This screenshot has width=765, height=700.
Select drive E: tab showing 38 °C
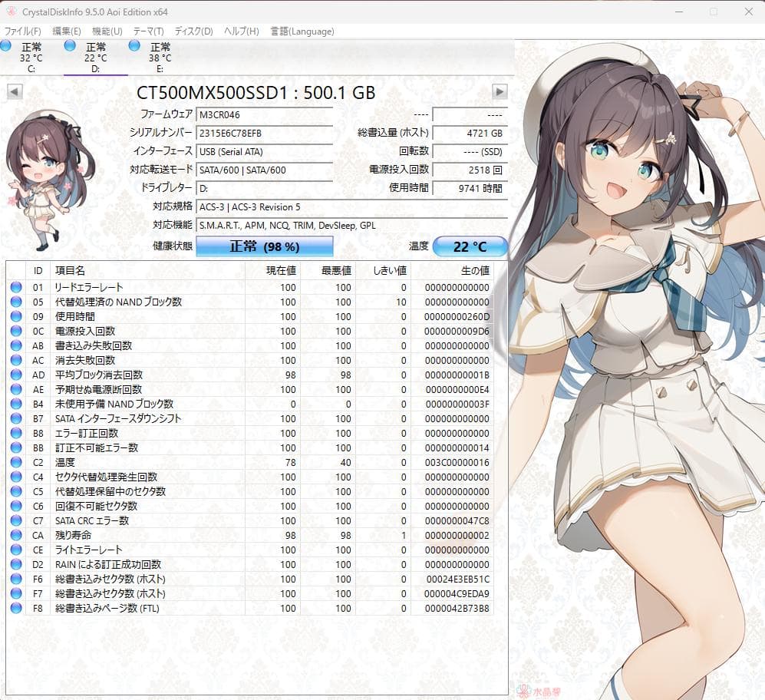(x=160, y=58)
